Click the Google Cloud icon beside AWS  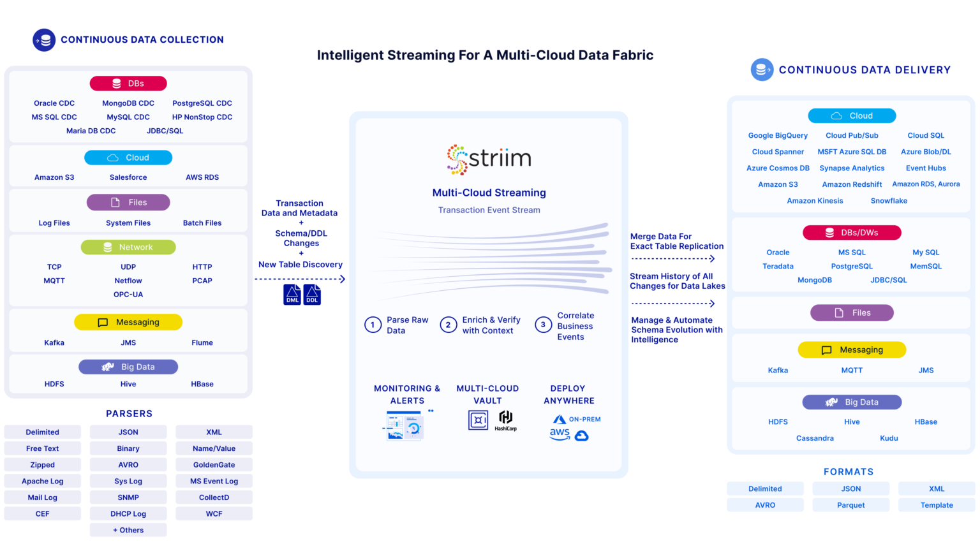click(x=582, y=436)
